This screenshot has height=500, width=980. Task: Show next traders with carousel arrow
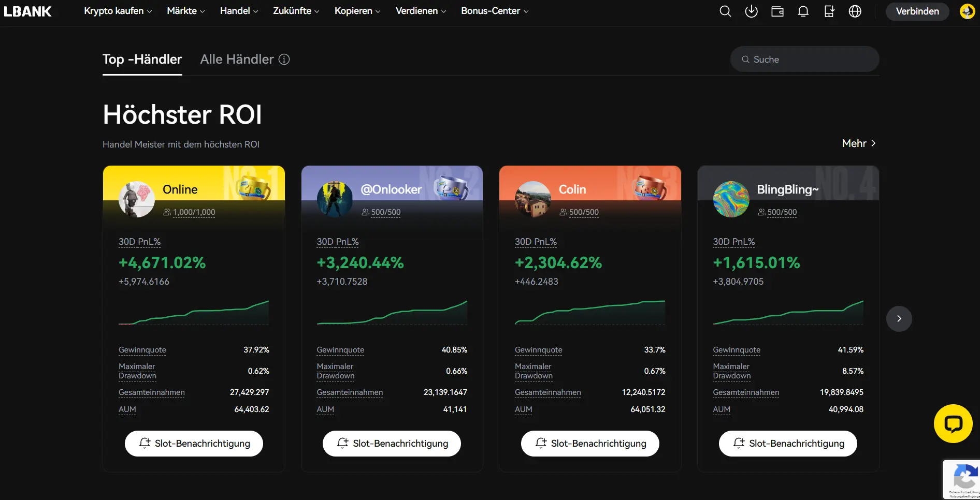point(899,319)
